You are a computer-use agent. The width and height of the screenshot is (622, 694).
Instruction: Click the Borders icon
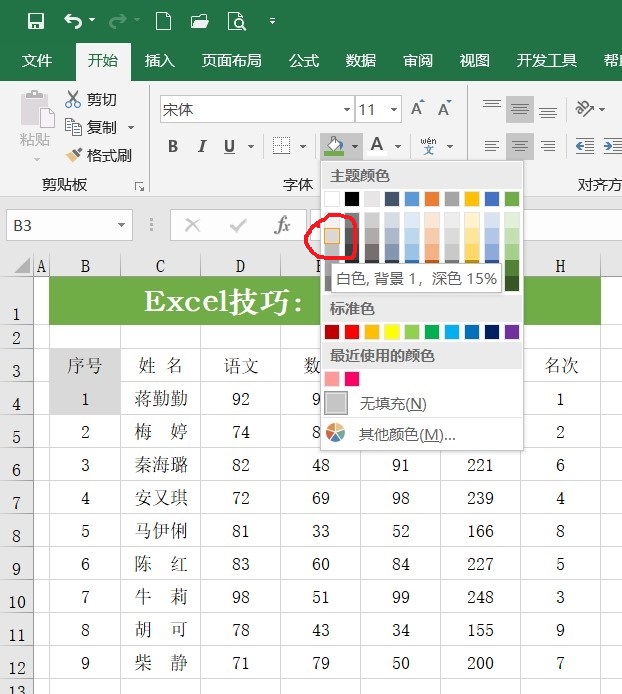(x=281, y=146)
